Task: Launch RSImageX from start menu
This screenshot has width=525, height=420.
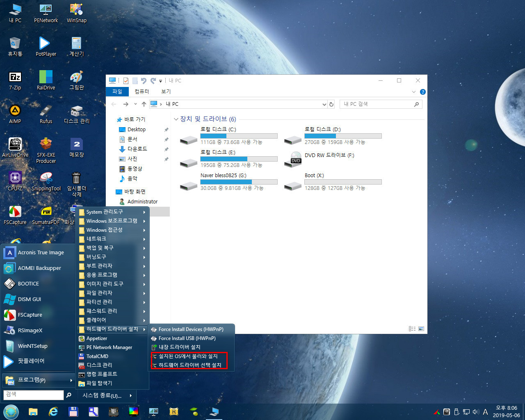Action: (x=38, y=331)
